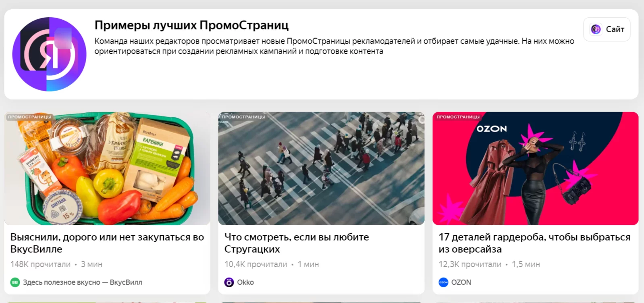Click the small logo inside Сайт button
The width and height of the screenshot is (644, 303).
pos(596,29)
